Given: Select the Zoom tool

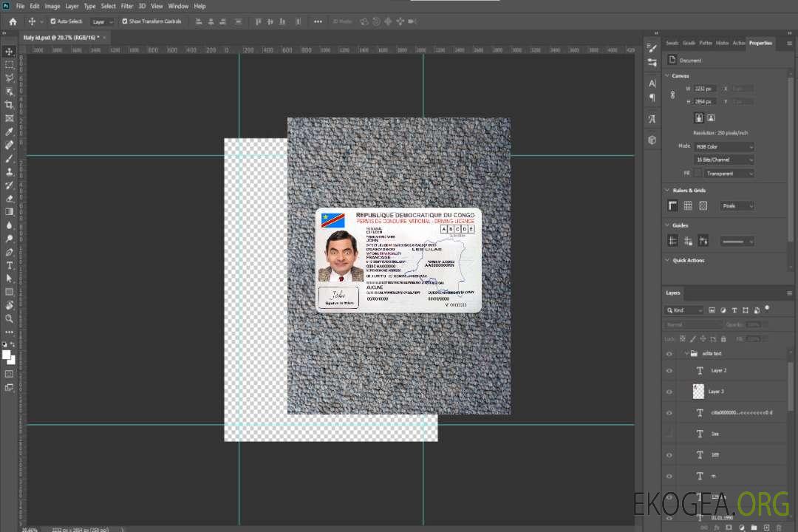Looking at the screenshot, I should [x=9, y=318].
